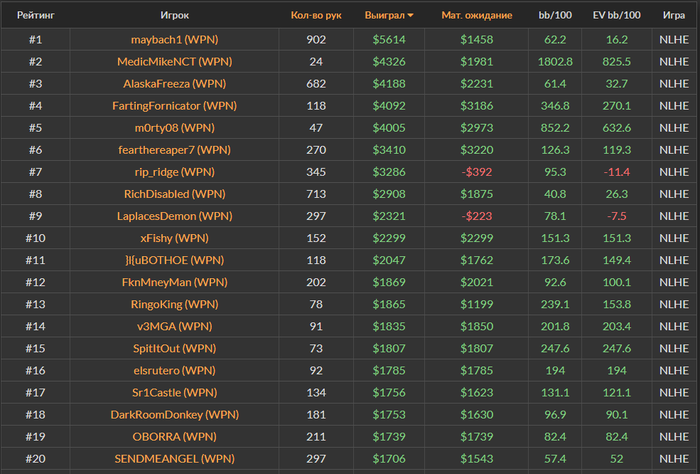Open player FartingFornicator (WPN)
The width and height of the screenshot is (700, 474).
pos(175,106)
